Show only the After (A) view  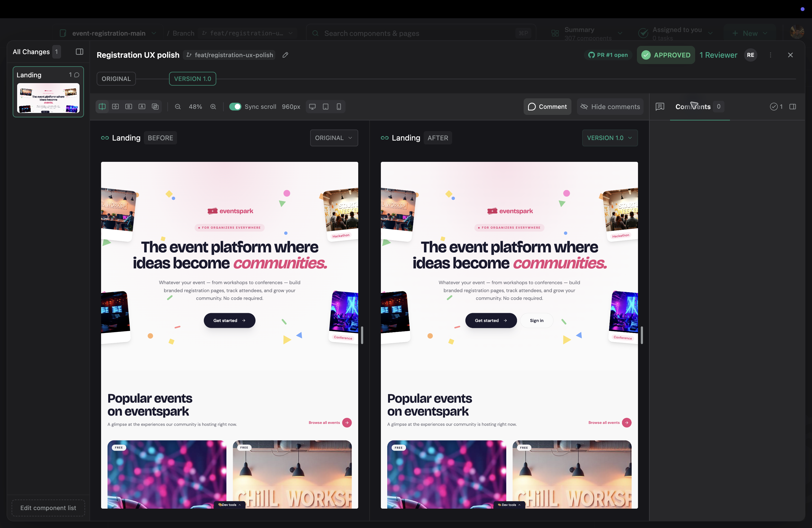click(142, 107)
